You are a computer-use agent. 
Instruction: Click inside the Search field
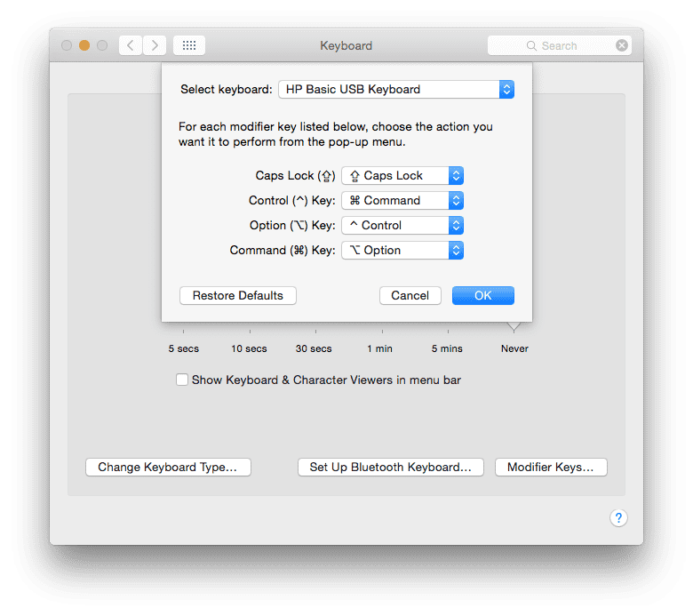point(560,45)
